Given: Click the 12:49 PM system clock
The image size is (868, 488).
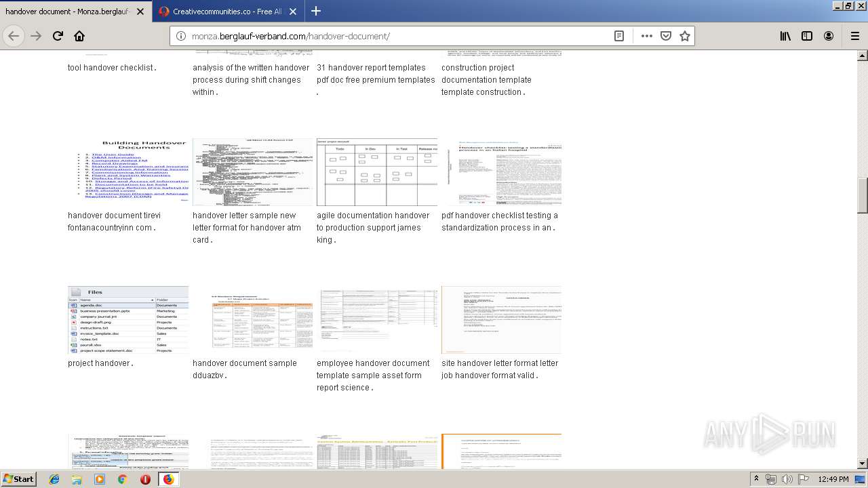Looking at the screenshot, I should click(833, 479).
